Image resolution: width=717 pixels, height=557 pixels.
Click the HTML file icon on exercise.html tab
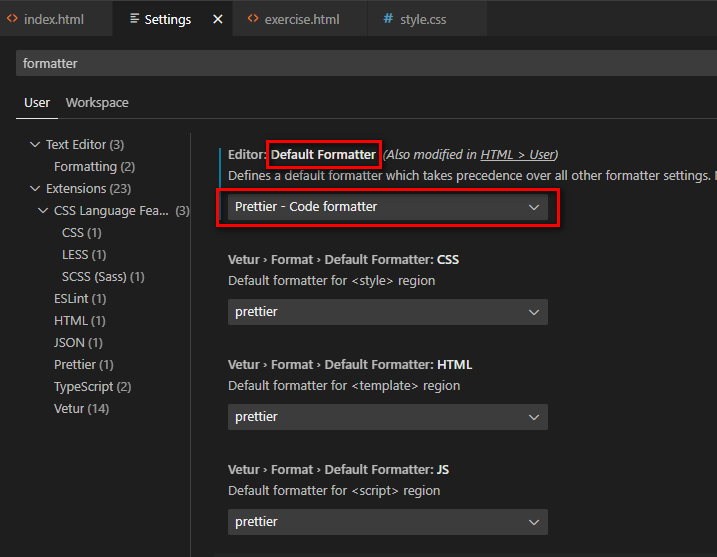[253, 19]
